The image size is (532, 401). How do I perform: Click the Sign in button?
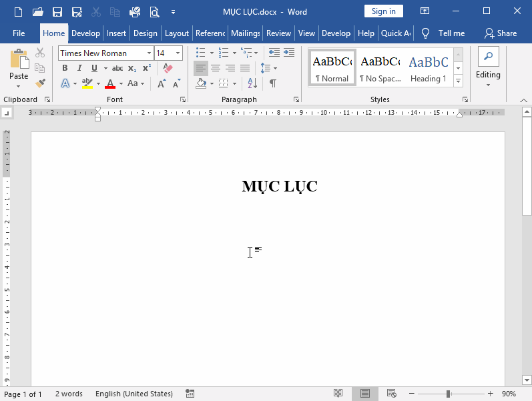(383, 11)
